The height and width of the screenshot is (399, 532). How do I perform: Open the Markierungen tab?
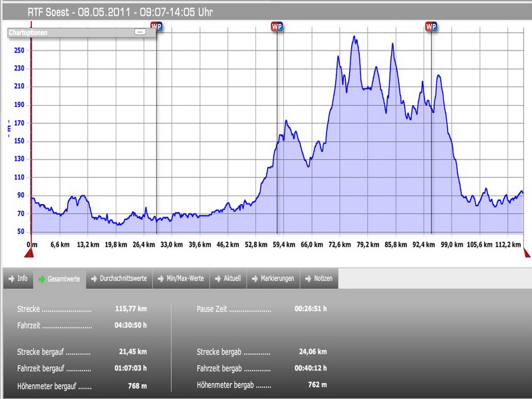pos(273,279)
